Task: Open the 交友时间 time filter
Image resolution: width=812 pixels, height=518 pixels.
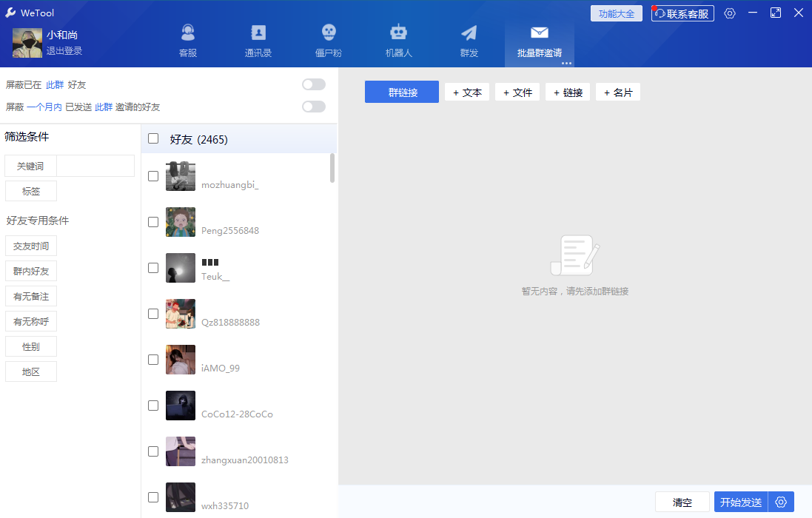Action: 30,246
